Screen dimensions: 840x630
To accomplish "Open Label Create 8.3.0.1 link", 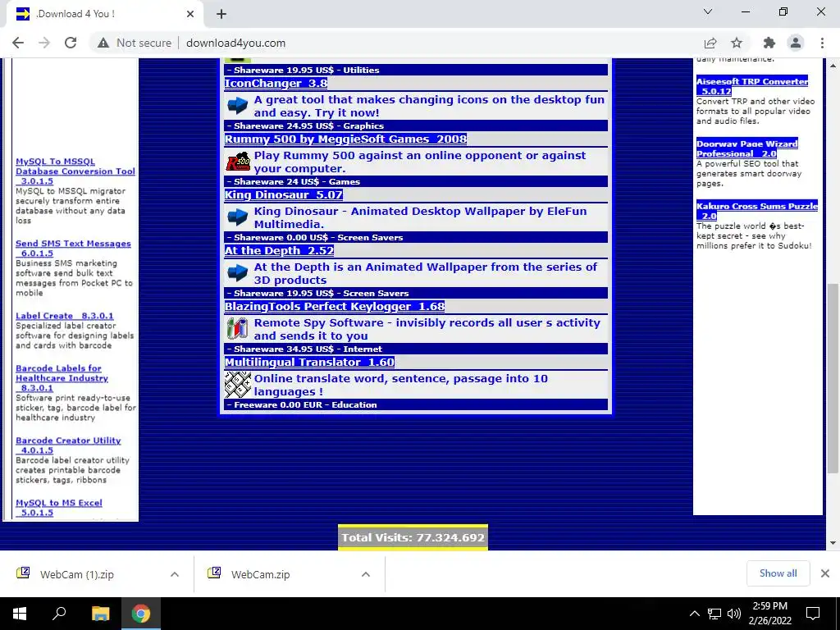I will pos(64,316).
